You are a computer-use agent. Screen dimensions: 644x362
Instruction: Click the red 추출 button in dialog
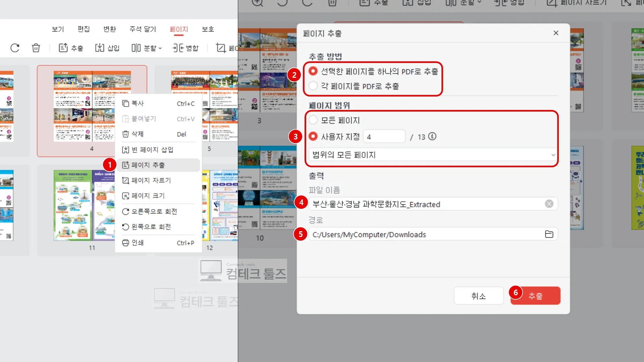tap(535, 296)
